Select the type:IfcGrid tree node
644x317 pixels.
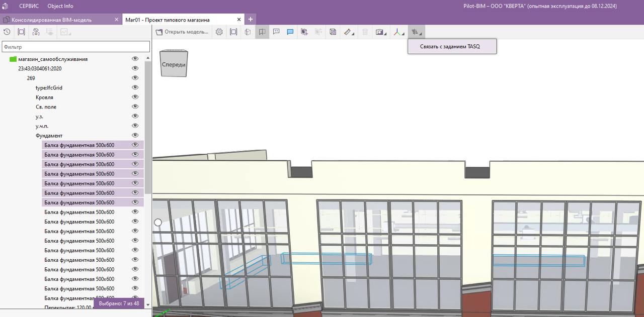49,88
